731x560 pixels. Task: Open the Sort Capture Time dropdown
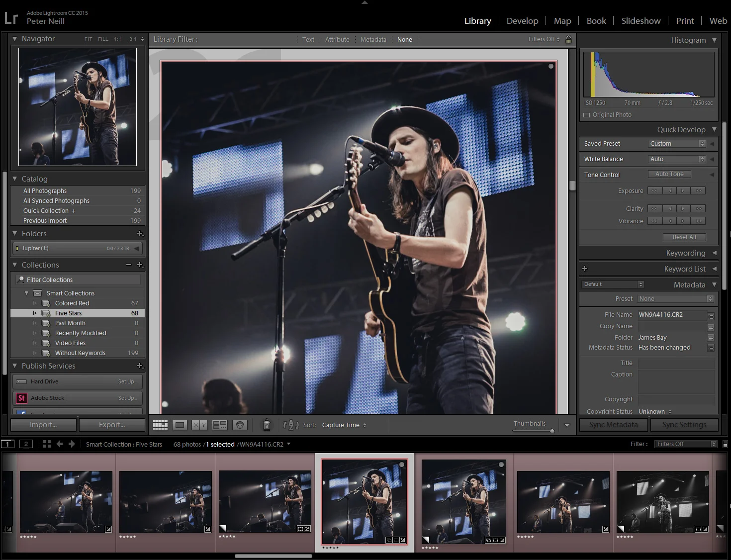(344, 425)
